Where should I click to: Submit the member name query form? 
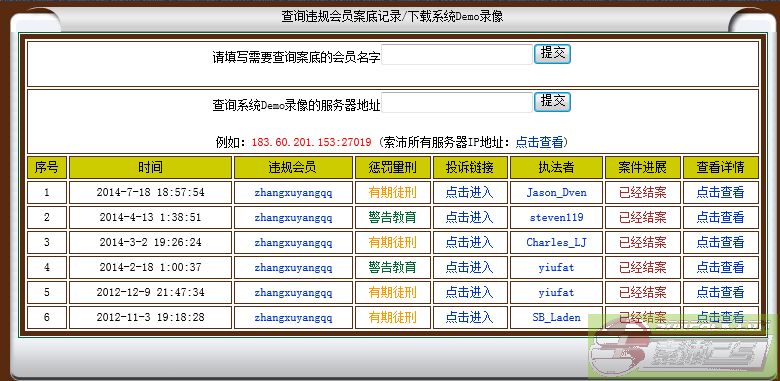coord(552,54)
